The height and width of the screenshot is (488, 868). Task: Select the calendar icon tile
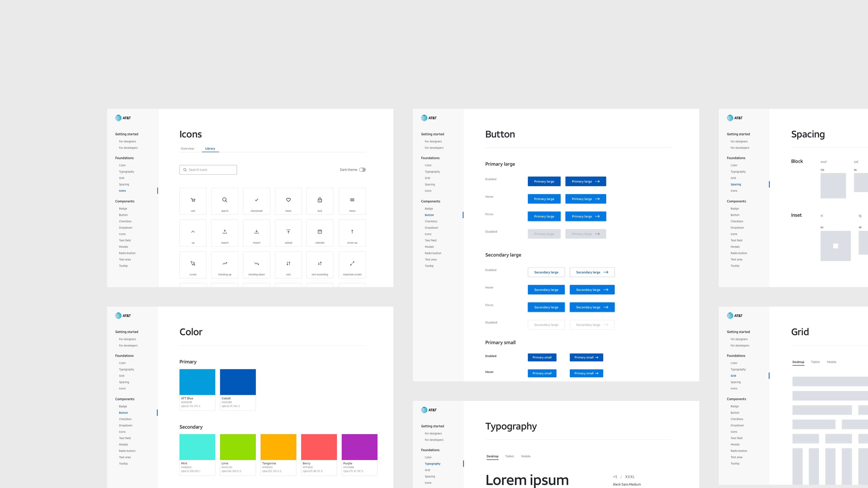320,233
